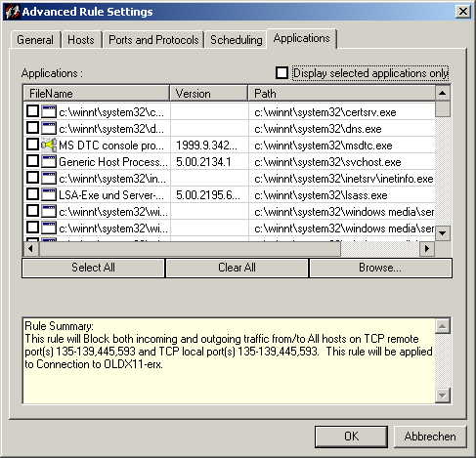Click the applications list scroll up arrow

tap(443, 93)
